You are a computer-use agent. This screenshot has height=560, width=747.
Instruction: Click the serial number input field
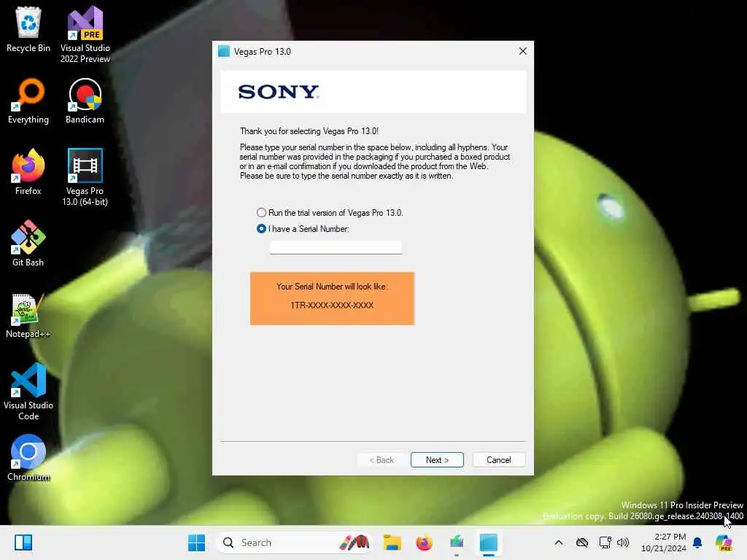[336, 247]
